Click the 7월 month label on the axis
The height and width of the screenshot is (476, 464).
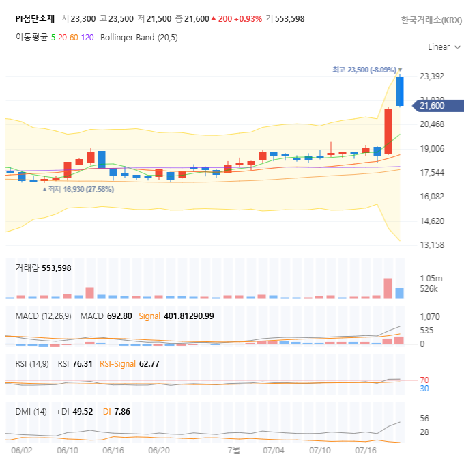tap(233, 451)
